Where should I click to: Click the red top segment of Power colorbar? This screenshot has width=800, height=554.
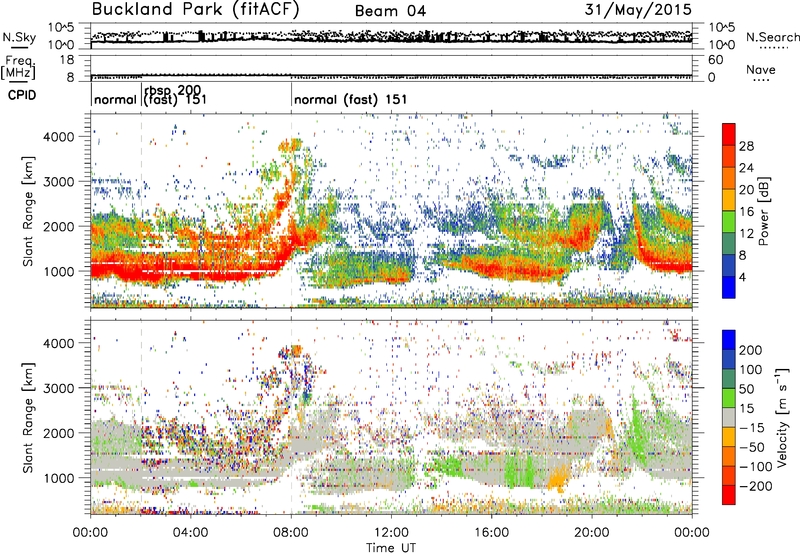[x=729, y=134]
